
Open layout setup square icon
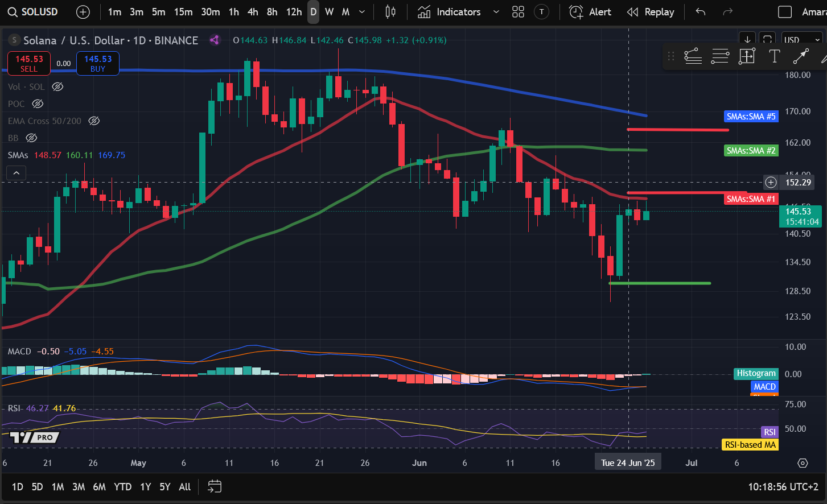pos(785,12)
